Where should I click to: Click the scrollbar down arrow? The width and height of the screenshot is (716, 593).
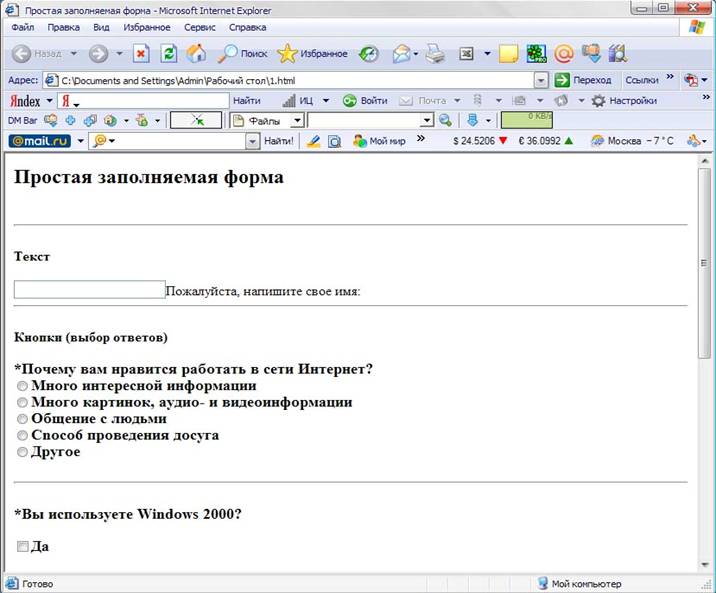[704, 565]
